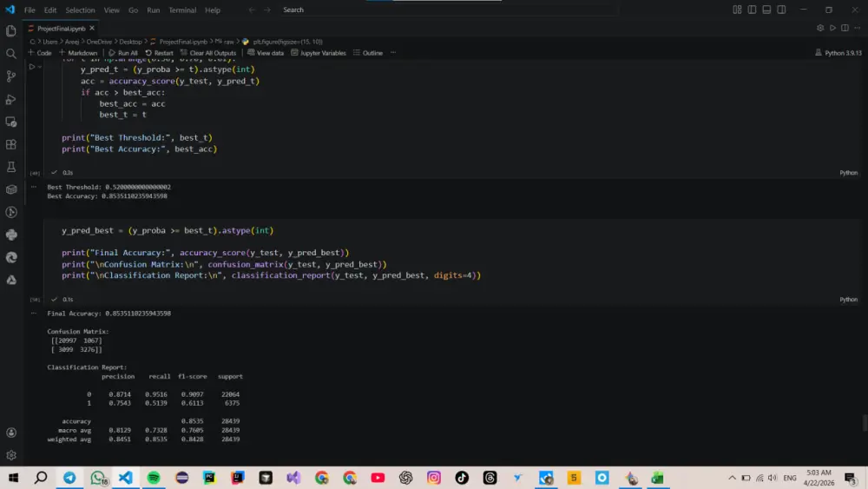Open the Testing flask view
Image resolution: width=868 pixels, height=489 pixels.
pyautogui.click(x=11, y=167)
